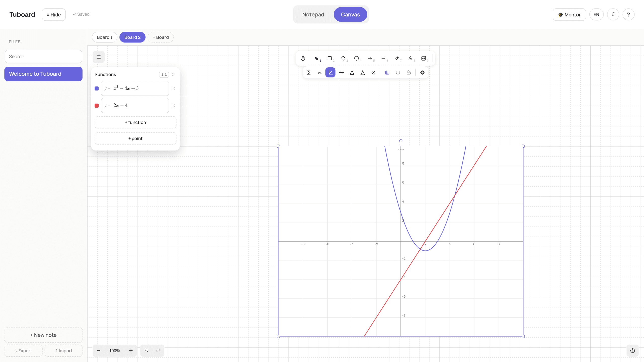Click the Search files field
Viewport: 644px width, 362px height.
(x=44, y=57)
